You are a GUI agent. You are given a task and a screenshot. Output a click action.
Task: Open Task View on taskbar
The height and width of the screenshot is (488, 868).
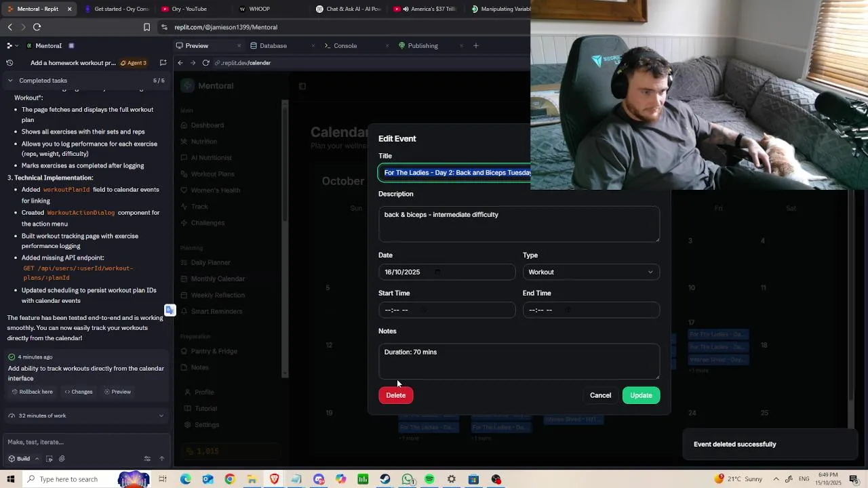click(163, 479)
